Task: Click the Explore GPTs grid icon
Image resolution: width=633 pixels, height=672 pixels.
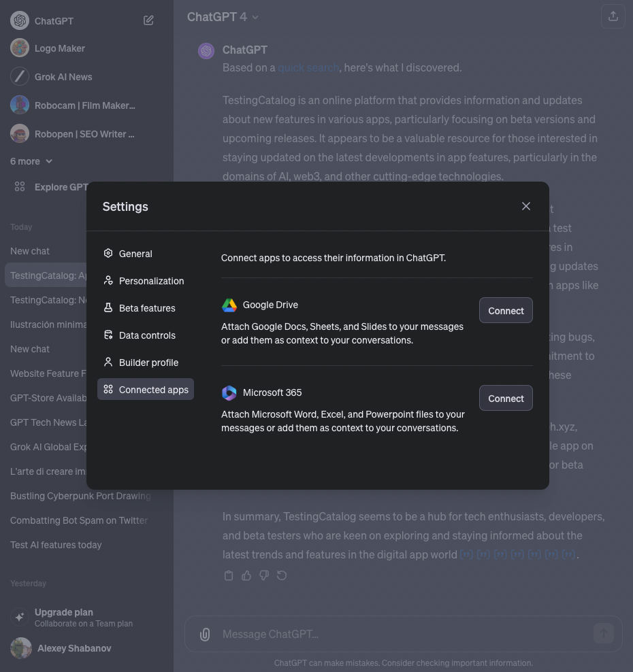Action: coord(20,186)
